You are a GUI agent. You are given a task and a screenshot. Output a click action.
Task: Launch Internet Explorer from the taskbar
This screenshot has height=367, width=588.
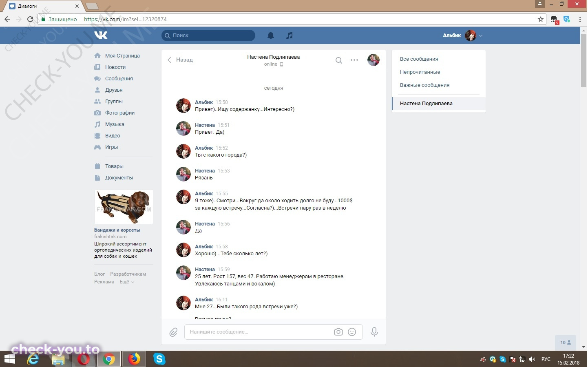33,359
